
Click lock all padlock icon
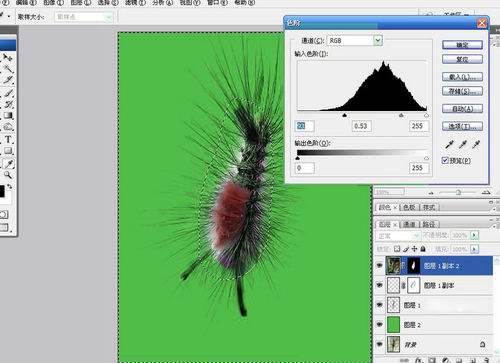tap(423, 249)
